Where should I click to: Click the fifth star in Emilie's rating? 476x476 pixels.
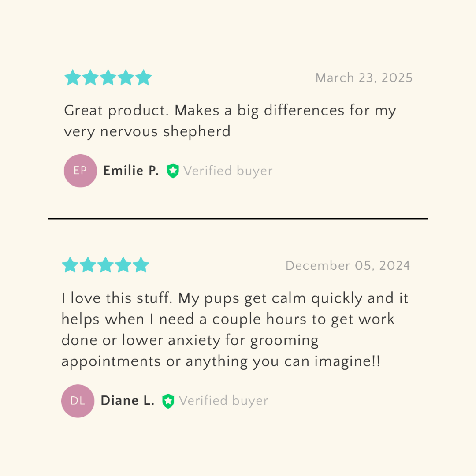pyautogui.click(x=143, y=78)
